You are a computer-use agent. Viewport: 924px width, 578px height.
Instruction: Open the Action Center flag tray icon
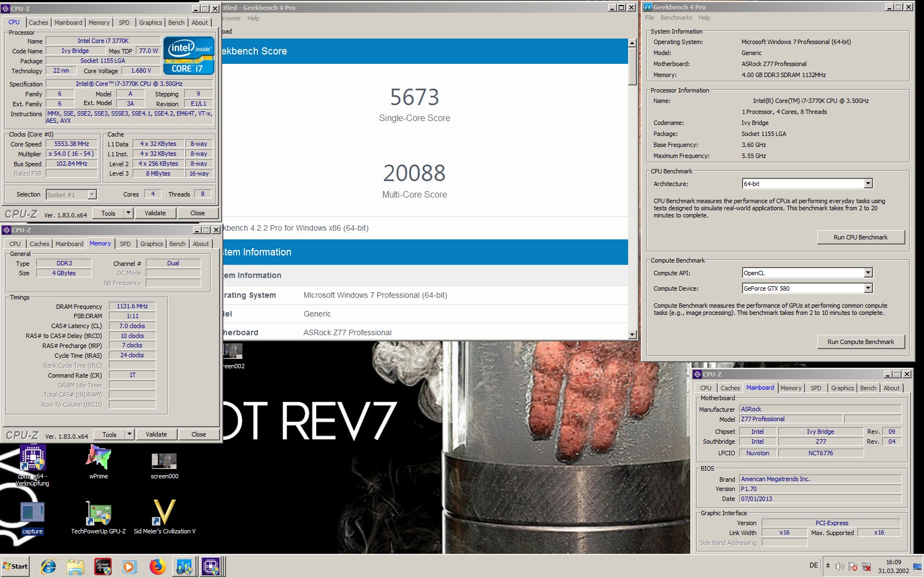853,566
